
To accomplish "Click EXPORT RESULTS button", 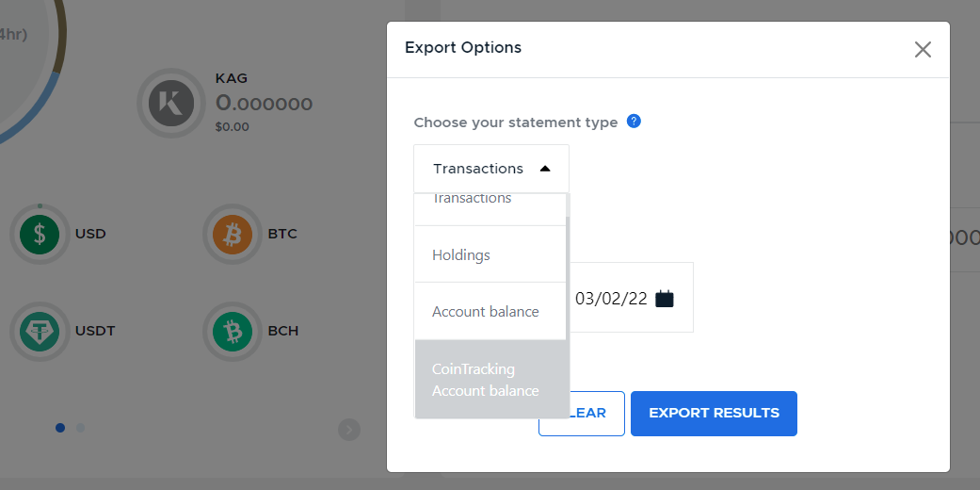I will (x=714, y=413).
